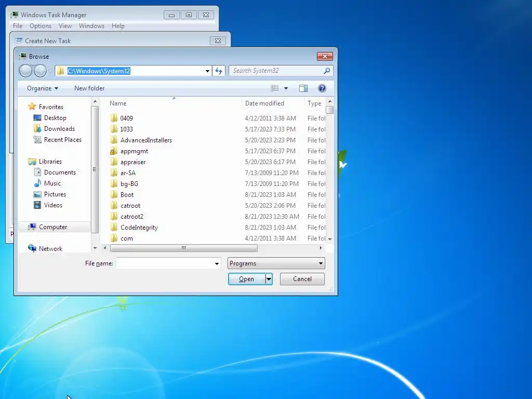The width and height of the screenshot is (532, 399).
Task: Open the Help question mark icon
Action: (x=322, y=88)
